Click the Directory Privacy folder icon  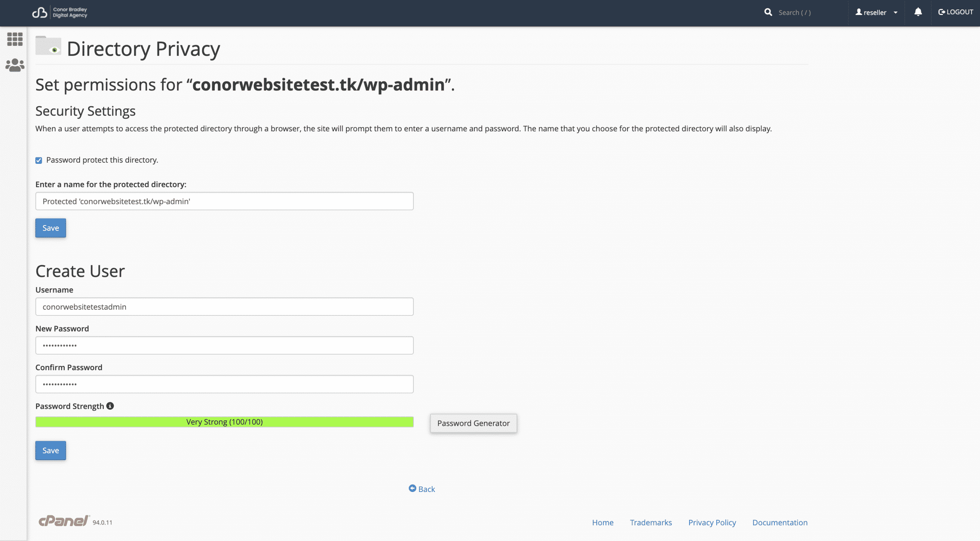click(x=48, y=46)
